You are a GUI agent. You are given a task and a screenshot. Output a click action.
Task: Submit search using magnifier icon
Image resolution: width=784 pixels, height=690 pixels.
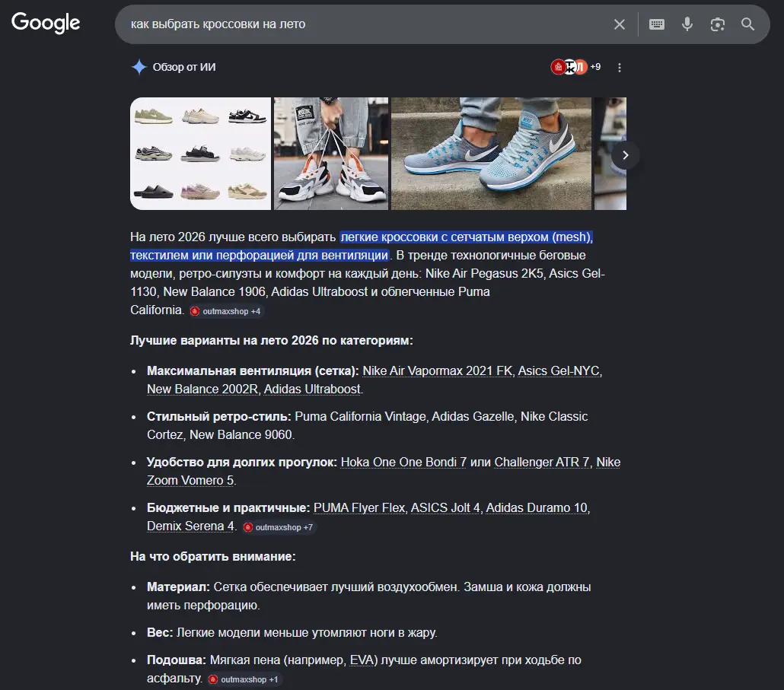pyautogui.click(x=747, y=24)
